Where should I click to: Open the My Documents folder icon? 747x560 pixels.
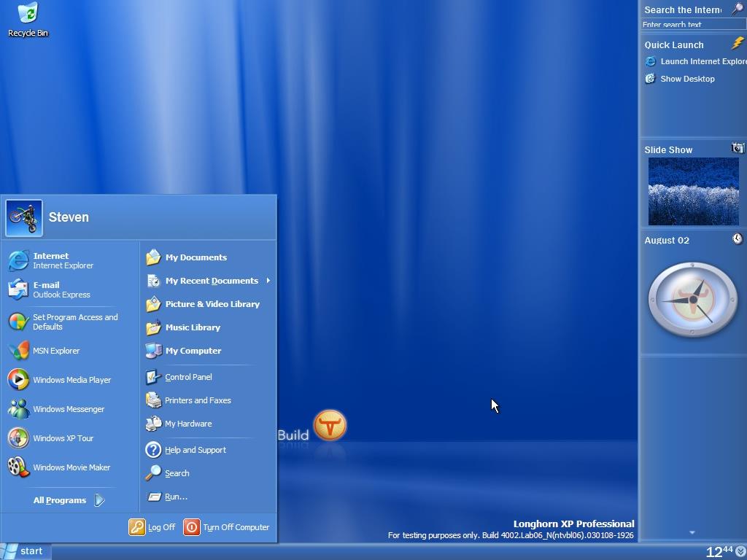(x=153, y=257)
